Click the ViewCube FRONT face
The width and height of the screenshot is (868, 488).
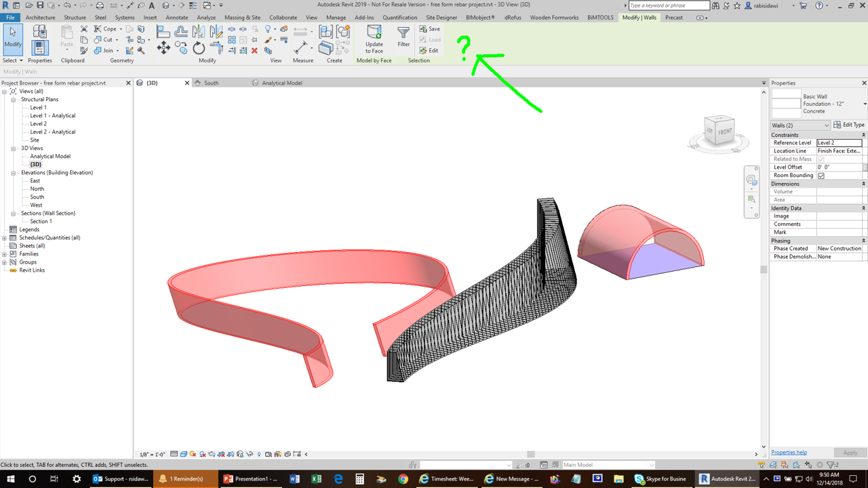[x=724, y=131]
